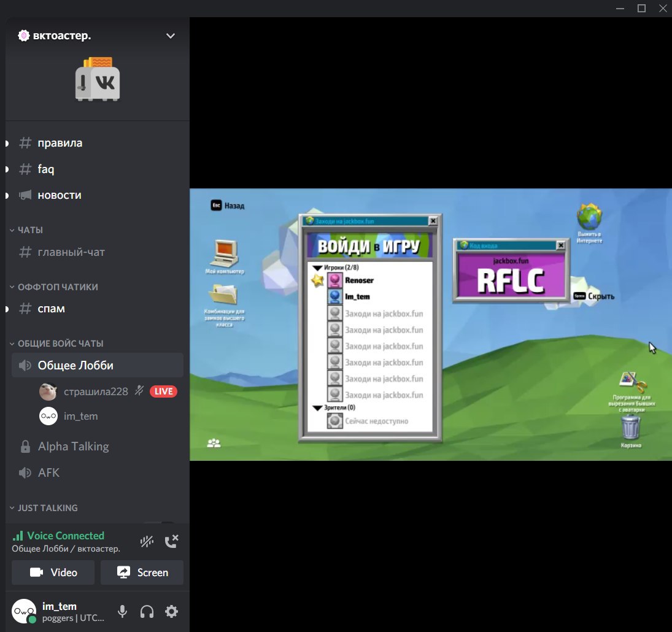Click the VK toaster server banner image
This screenshot has height=632, width=672.
[x=98, y=79]
